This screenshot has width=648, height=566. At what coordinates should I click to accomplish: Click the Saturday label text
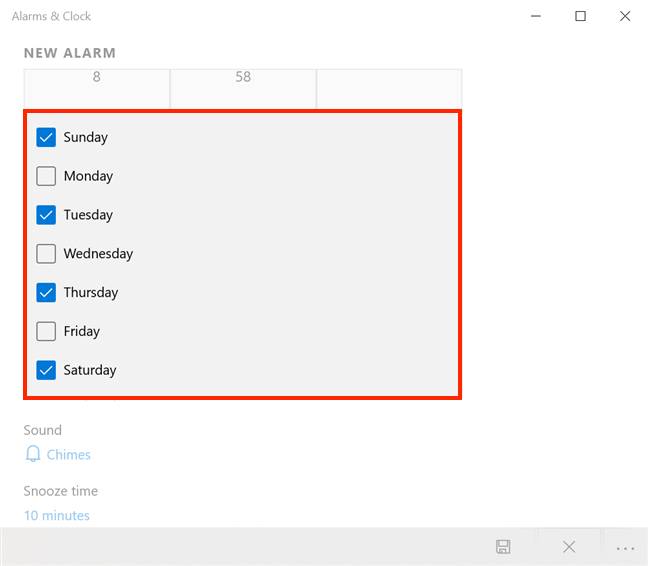coord(90,370)
